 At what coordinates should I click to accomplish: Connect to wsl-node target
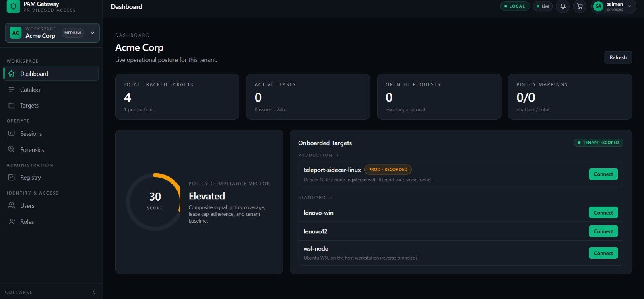tap(603, 253)
